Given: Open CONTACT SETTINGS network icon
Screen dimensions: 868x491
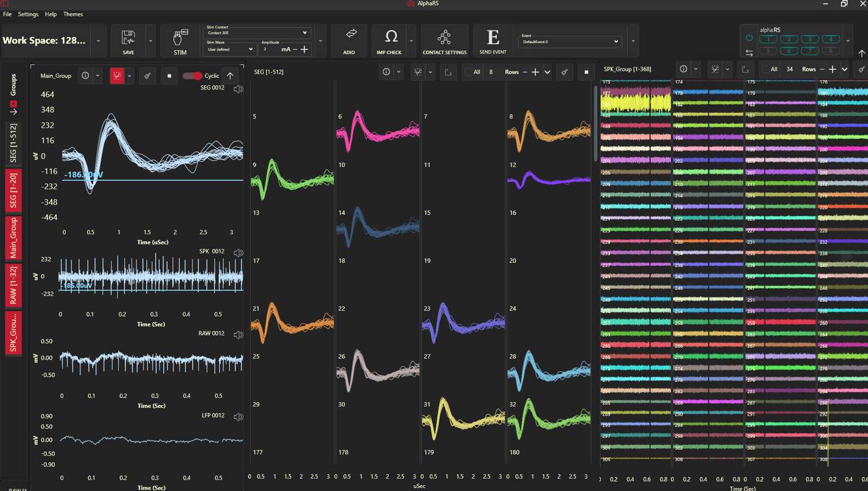Looking at the screenshot, I should (x=444, y=37).
